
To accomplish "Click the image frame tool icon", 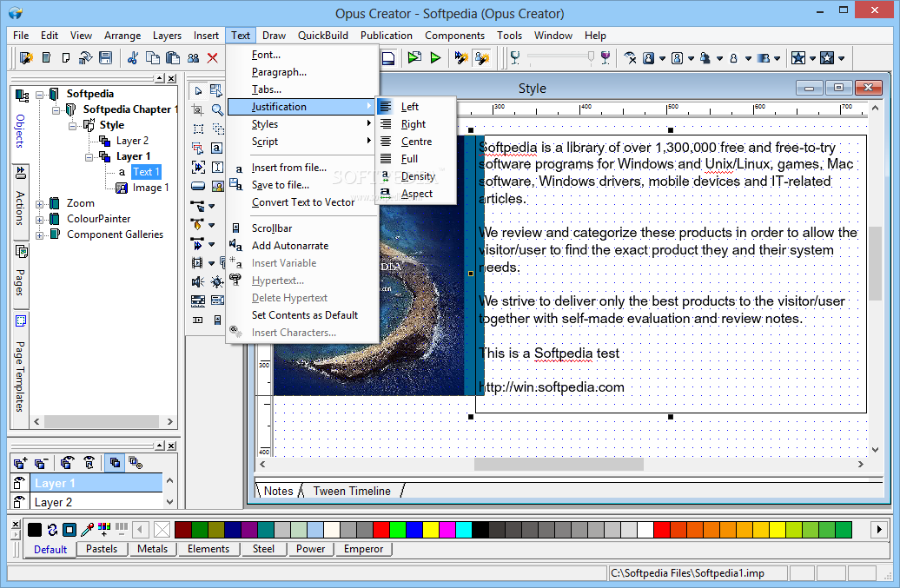I will pos(217,186).
